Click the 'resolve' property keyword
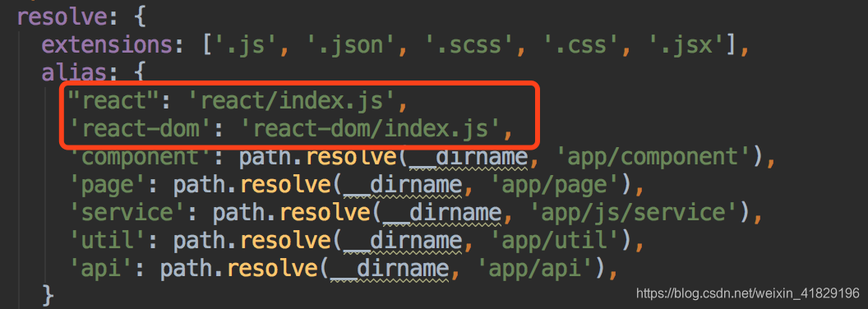The image size is (868, 309). point(62,16)
